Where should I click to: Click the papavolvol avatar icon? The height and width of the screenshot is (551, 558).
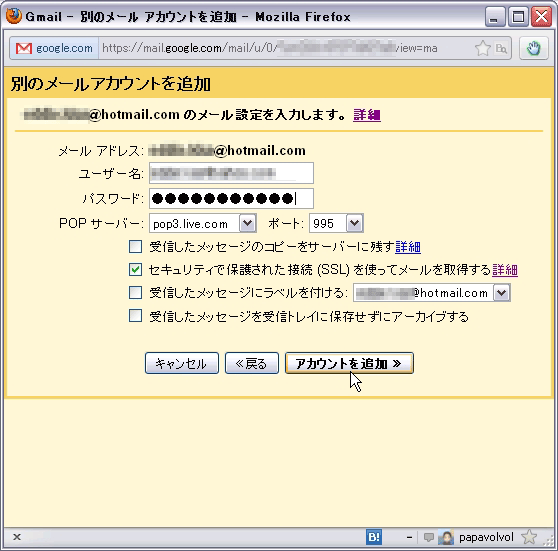pos(446,537)
